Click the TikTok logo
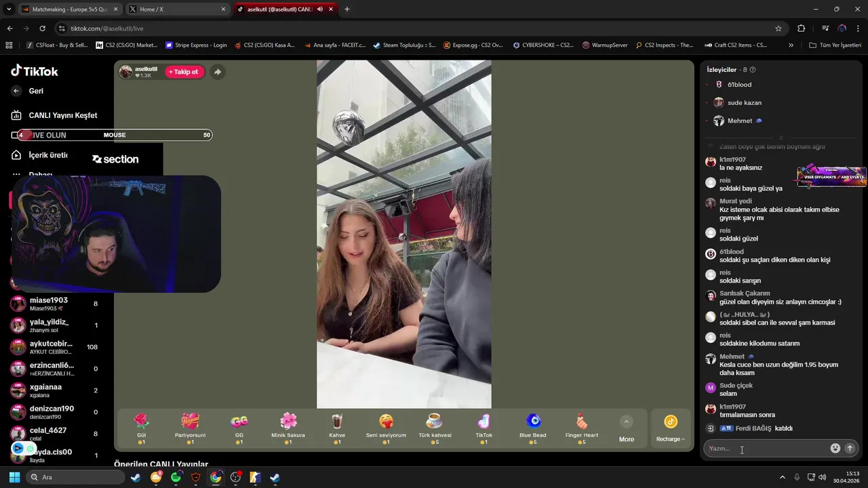 pos(35,71)
